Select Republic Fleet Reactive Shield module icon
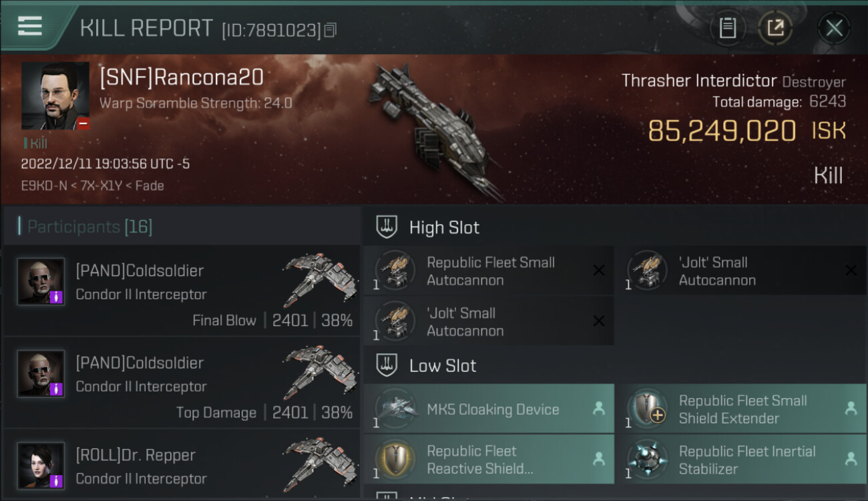The image size is (868, 501). (x=395, y=460)
